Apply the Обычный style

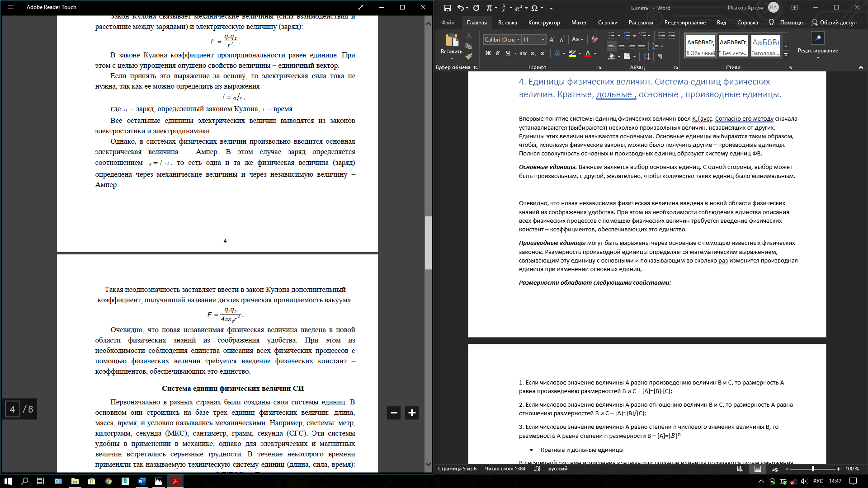point(700,46)
